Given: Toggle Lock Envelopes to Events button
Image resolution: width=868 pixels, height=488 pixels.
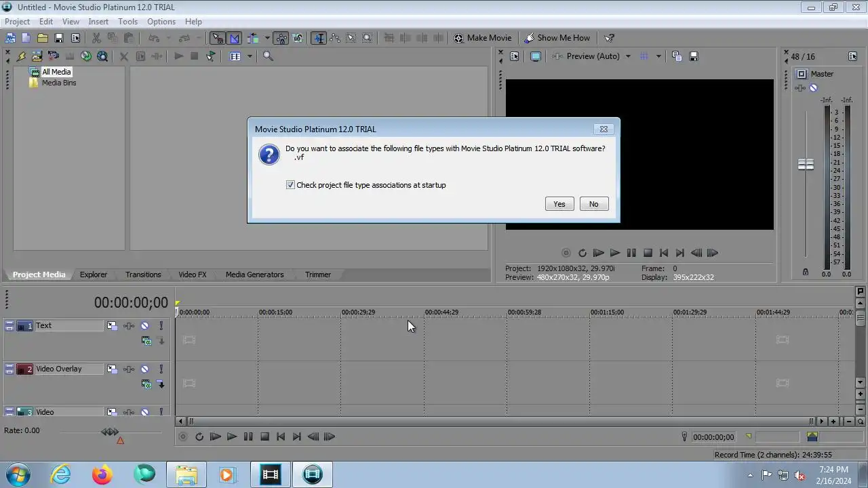Looking at the screenshot, I should (x=281, y=38).
